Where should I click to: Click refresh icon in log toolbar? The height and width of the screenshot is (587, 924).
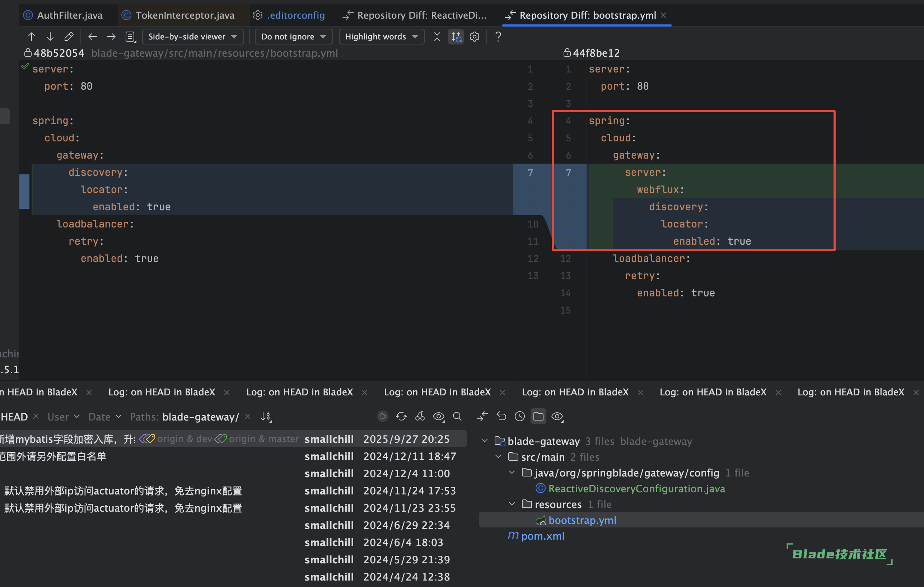401,417
